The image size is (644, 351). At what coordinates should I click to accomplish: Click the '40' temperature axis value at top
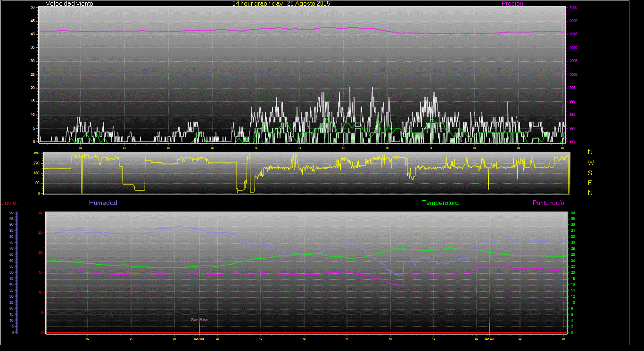573,213
